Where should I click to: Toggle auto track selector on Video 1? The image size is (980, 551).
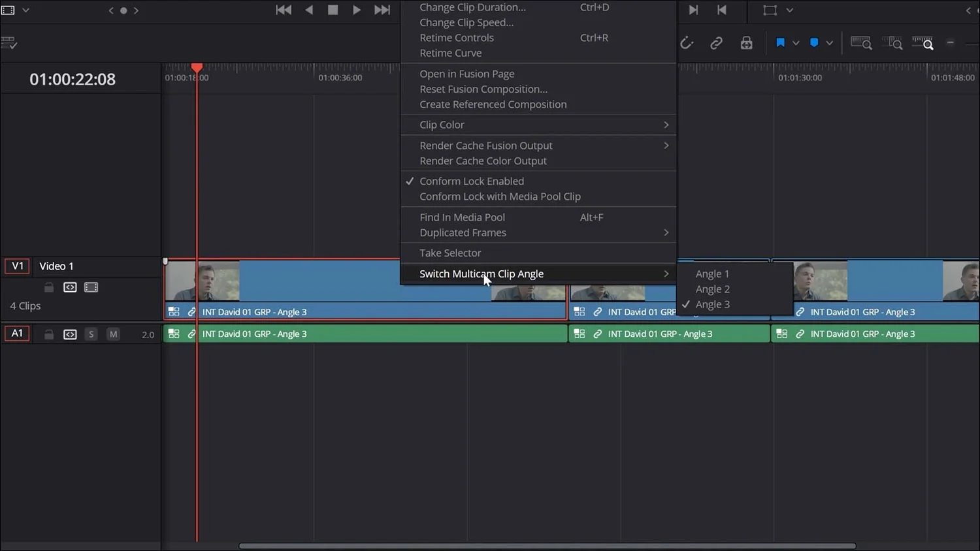click(70, 287)
